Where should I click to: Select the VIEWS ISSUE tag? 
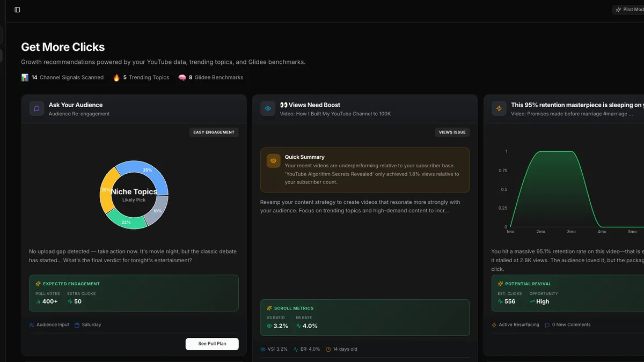pyautogui.click(x=452, y=132)
